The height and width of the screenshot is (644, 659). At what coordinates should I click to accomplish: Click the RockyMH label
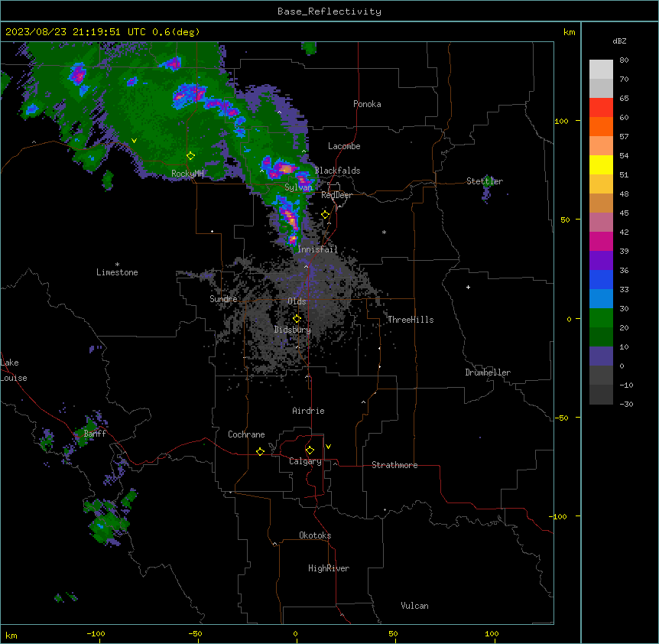coord(187,174)
